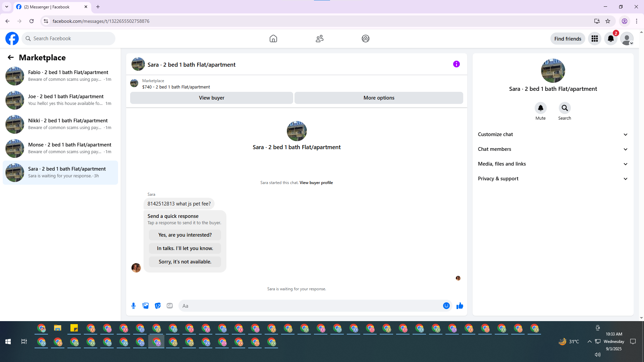
Task: Expand Chat members section
Action: coord(553,149)
